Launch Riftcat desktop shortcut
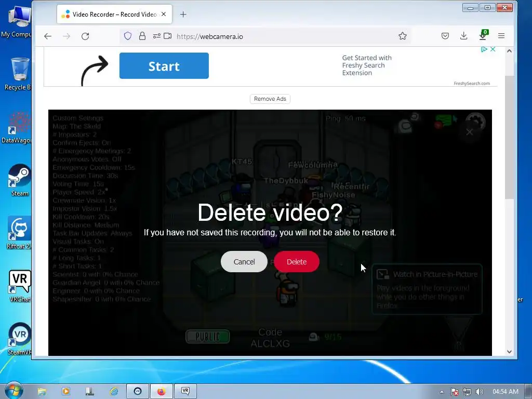 pyautogui.click(x=19, y=233)
